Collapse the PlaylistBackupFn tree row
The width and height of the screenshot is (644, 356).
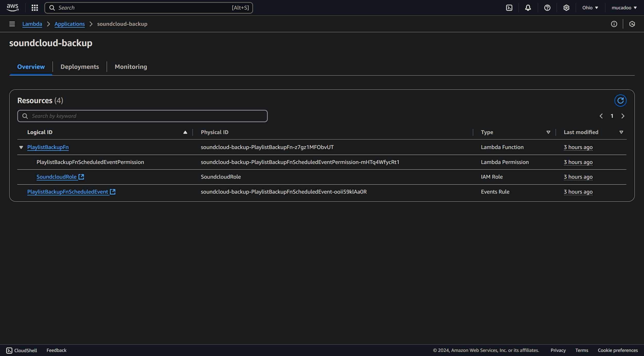click(21, 147)
